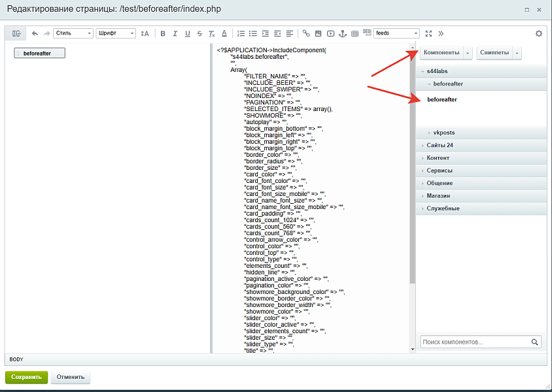Insert a table

[354, 33]
